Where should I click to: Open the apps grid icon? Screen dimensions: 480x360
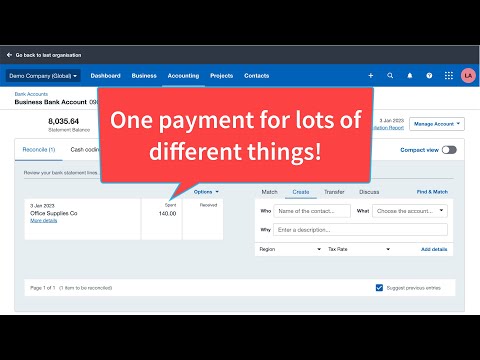click(x=449, y=76)
